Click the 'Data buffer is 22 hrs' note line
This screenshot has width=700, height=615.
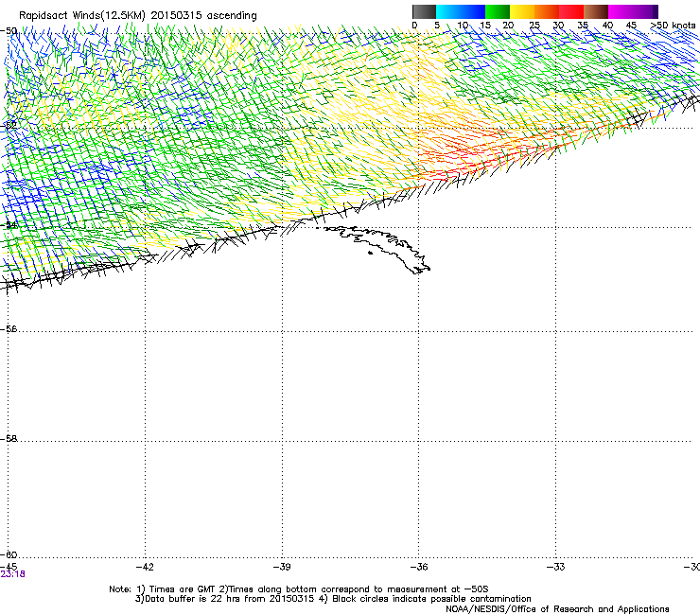(x=333, y=599)
